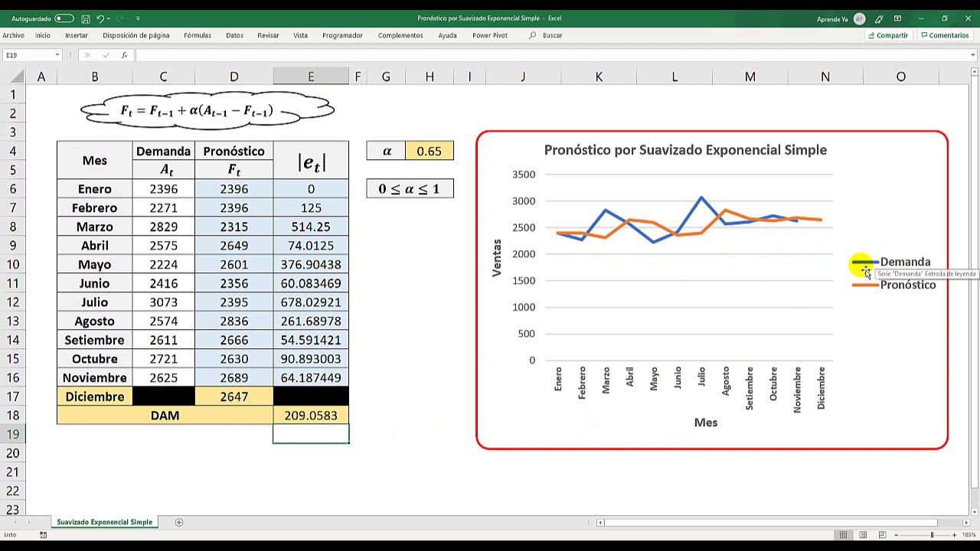This screenshot has height=551, width=980.
Task: Open the Power Pivot ribbon tab
Action: tap(490, 35)
